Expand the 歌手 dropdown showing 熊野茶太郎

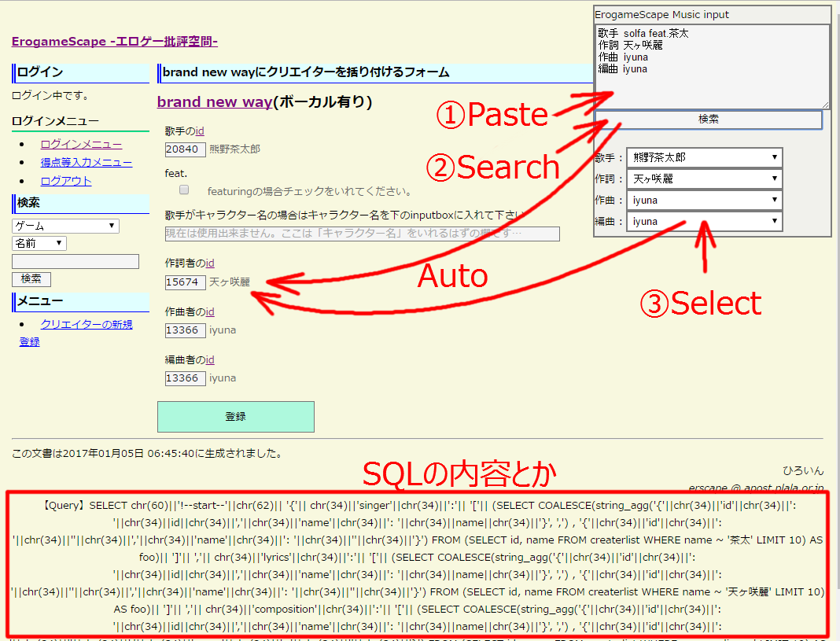704,157
